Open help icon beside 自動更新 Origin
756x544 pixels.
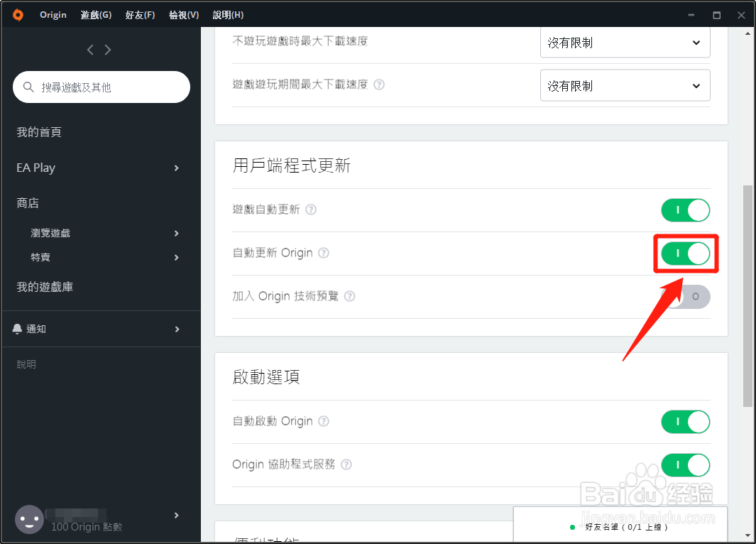(x=324, y=253)
